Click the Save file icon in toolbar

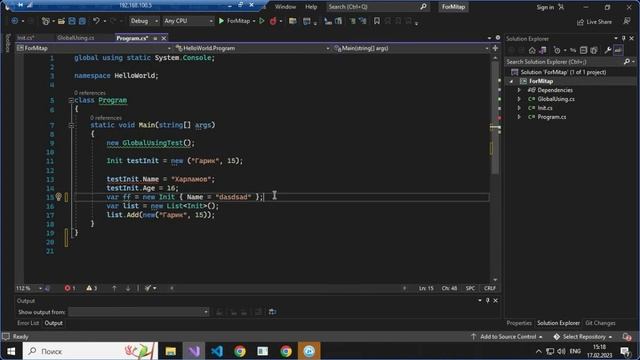point(72,21)
